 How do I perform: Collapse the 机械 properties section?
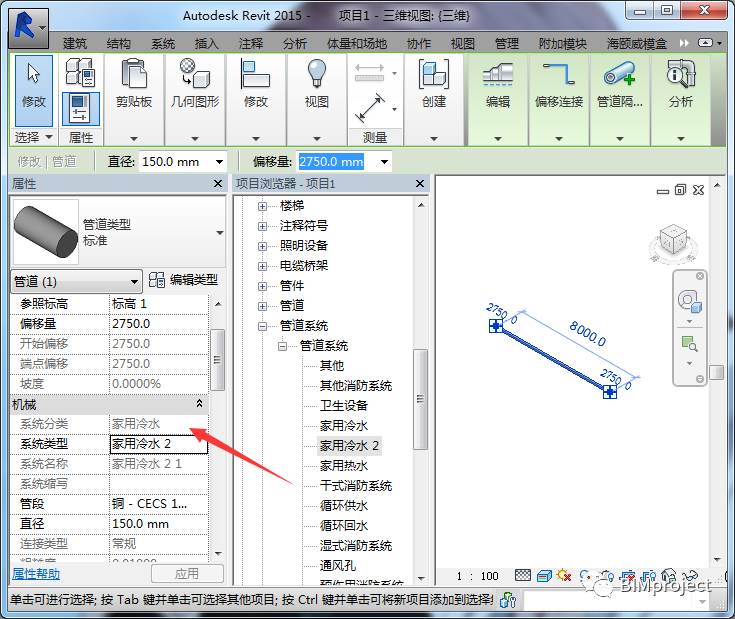coord(199,403)
